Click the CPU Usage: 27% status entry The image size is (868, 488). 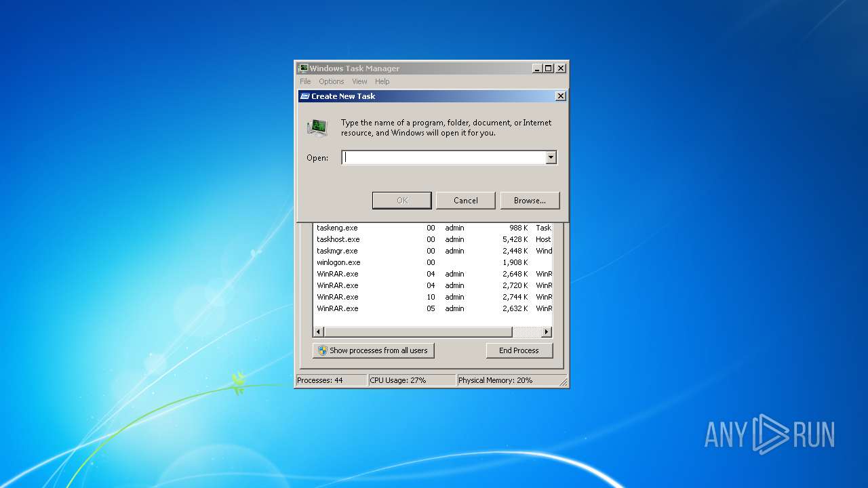pos(412,380)
